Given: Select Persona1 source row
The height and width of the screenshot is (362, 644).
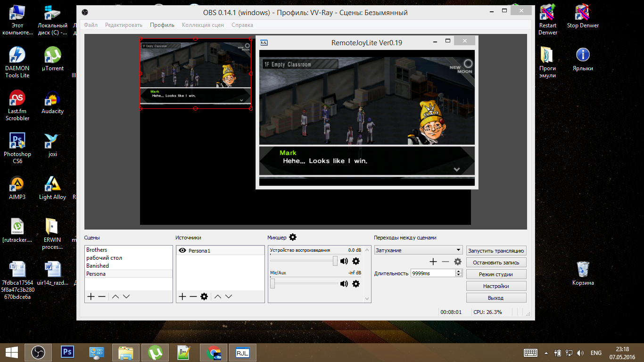Looking at the screenshot, I should 220,251.
